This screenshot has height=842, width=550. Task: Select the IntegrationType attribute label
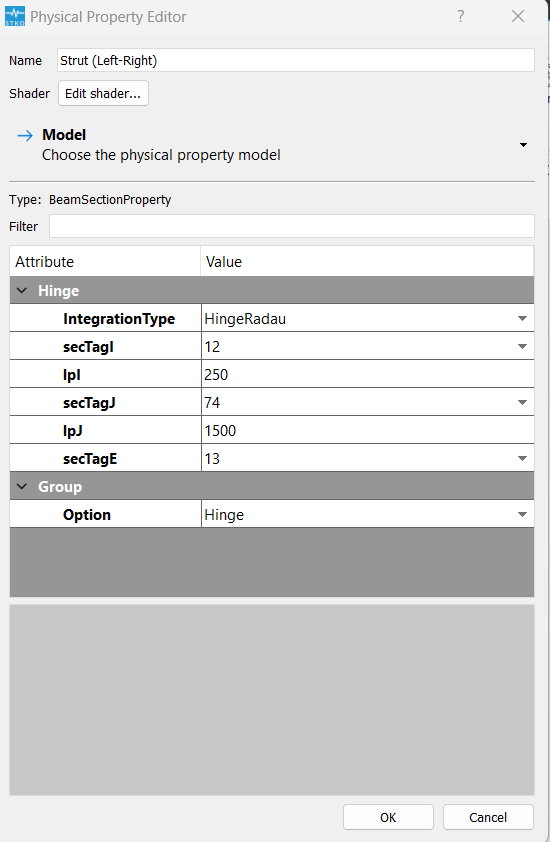coord(119,319)
